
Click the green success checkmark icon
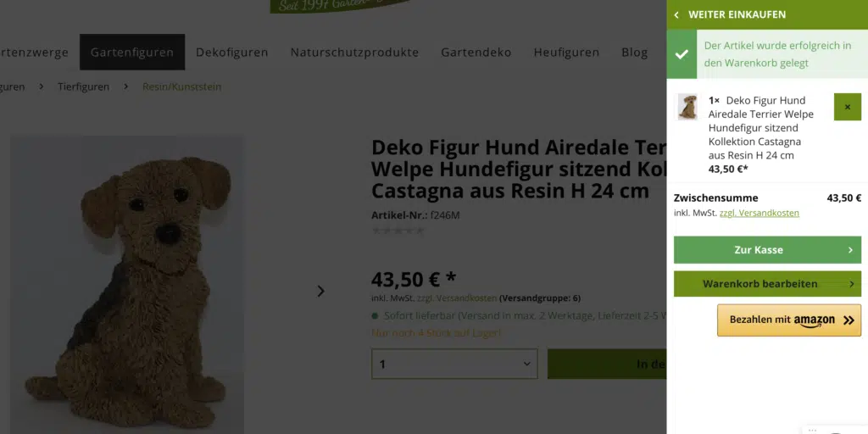682,54
